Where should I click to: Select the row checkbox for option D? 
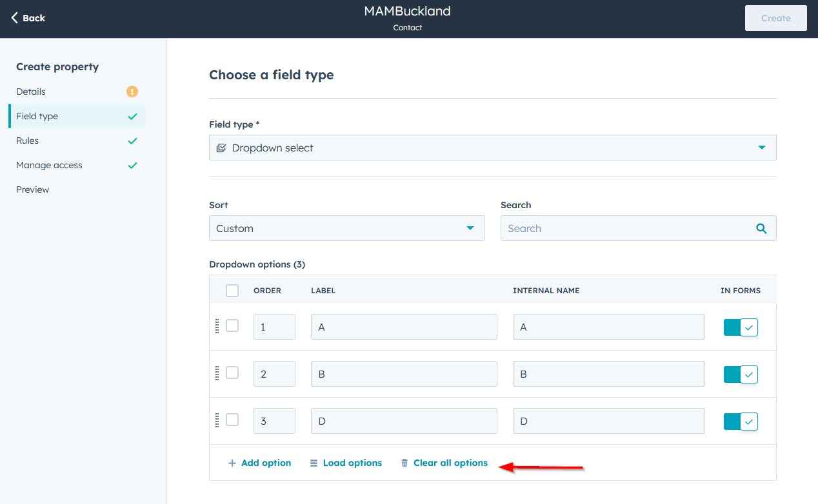tap(232, 419)
